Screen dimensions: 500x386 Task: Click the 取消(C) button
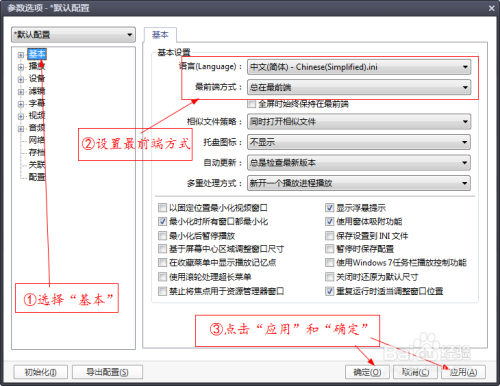415,372
